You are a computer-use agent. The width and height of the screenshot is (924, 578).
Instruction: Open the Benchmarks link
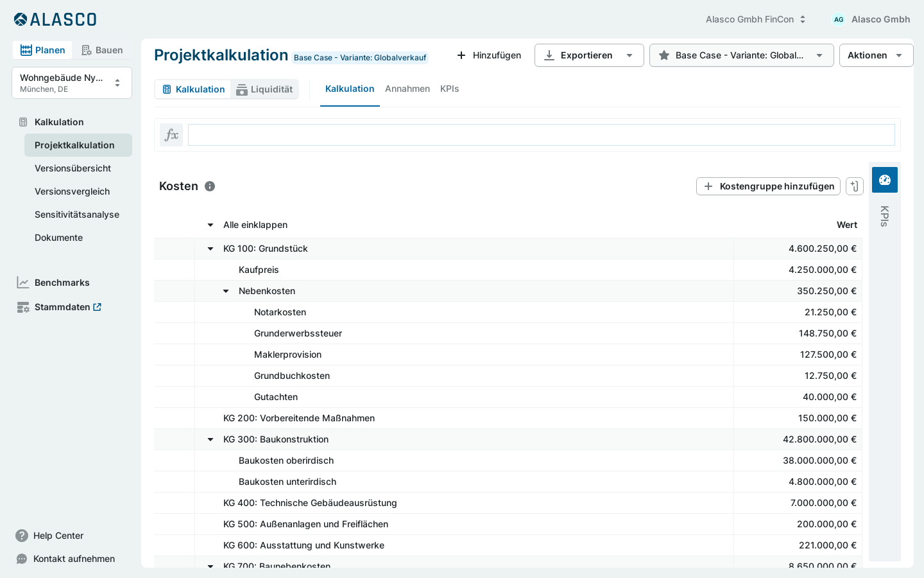62,283
